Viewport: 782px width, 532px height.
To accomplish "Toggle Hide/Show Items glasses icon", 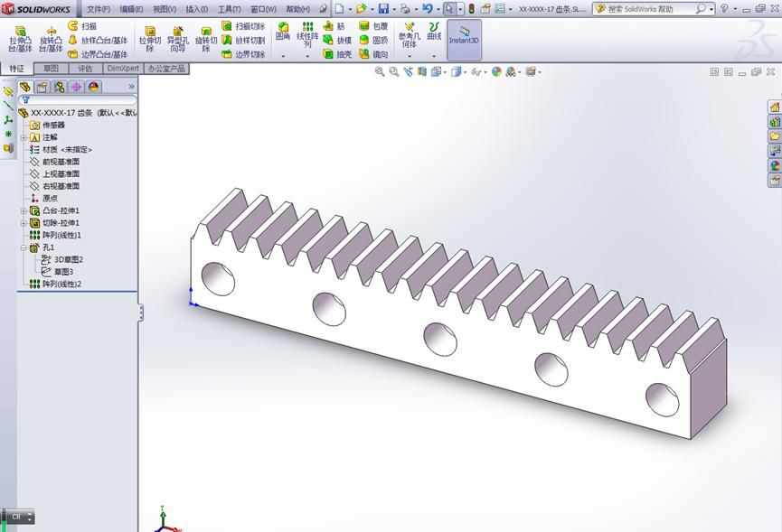I will (476, 71).
